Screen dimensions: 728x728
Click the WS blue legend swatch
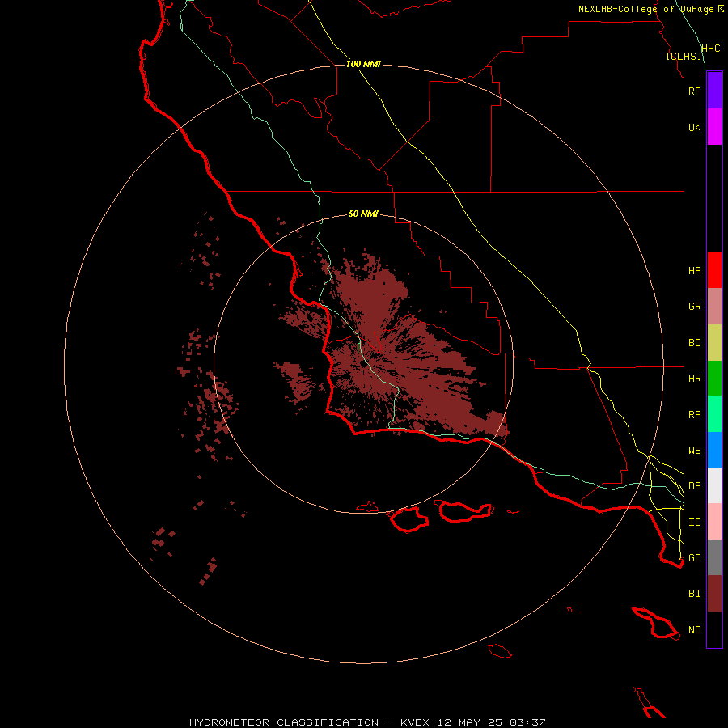pyautogui.click(x=714, y=450)
